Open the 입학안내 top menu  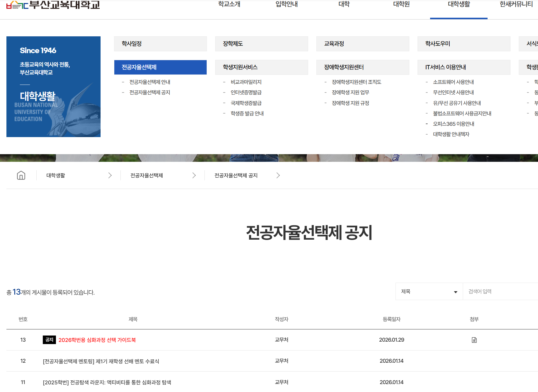pyautogui.click(x=286, y=4)
